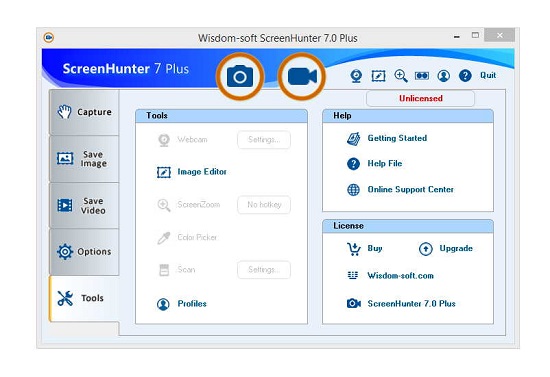550x377 pixels.
Task: Click the Upgrade arrow icon
Action: [425, 249]
